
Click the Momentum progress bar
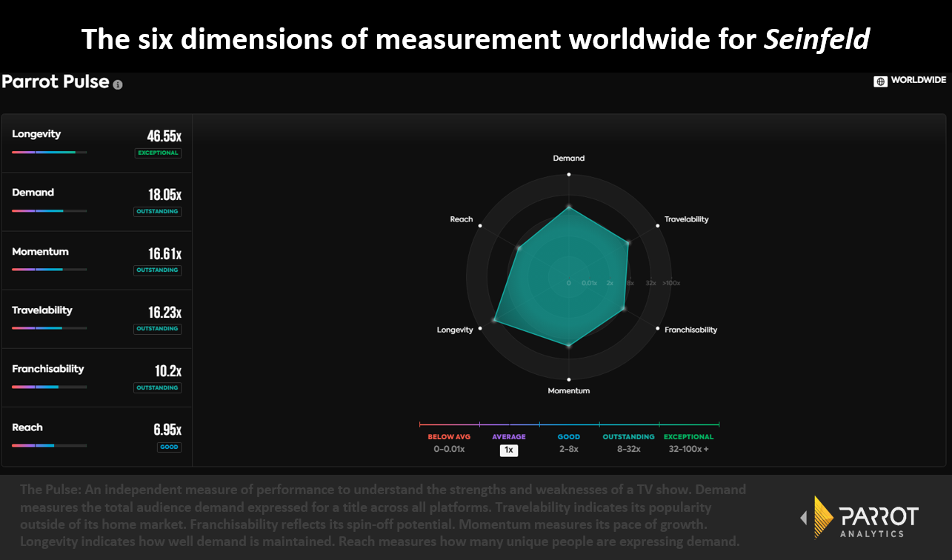coord(49,270)
